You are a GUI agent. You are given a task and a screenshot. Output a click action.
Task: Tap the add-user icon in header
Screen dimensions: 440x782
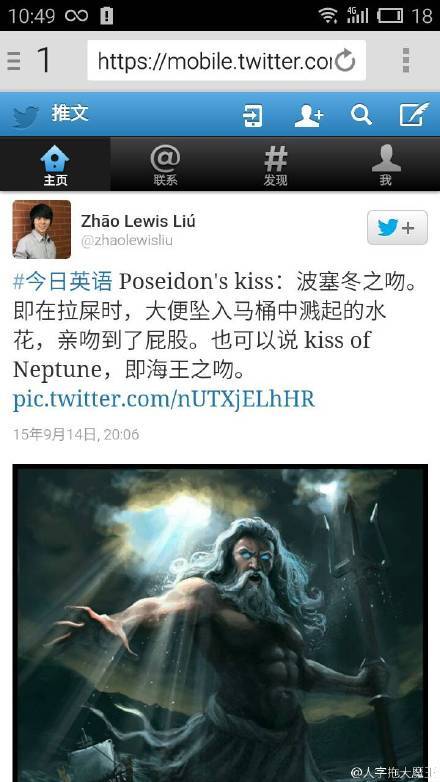(308, 115)
